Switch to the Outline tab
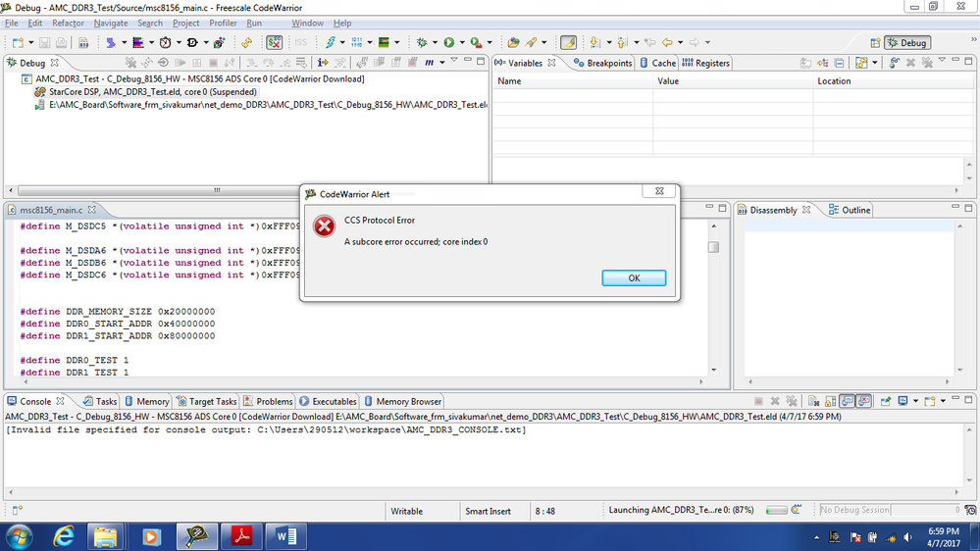This screenshot has width=980, height=551. [x=850, y=210]
